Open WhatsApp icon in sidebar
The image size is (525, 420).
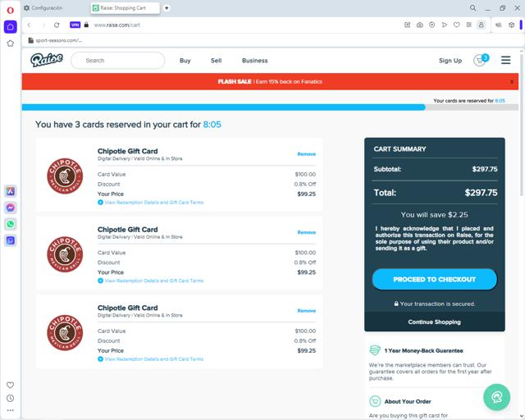point(11,224)
